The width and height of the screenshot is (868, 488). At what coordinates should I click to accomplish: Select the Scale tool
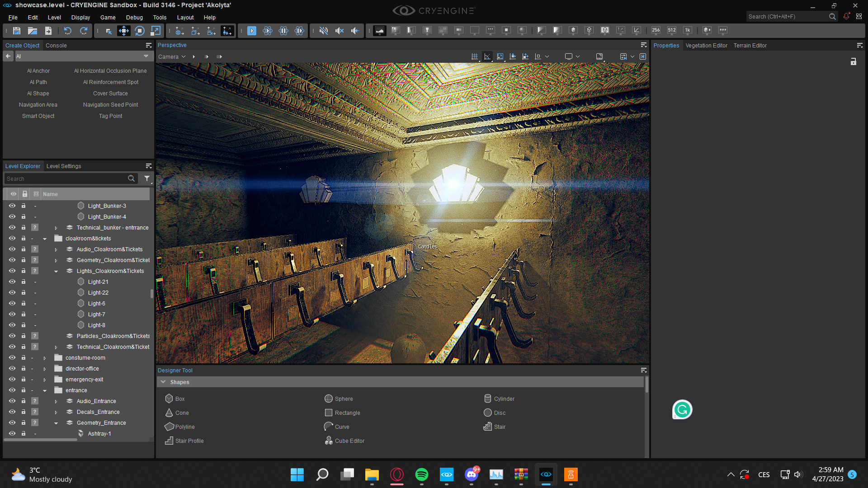(156, 31)
